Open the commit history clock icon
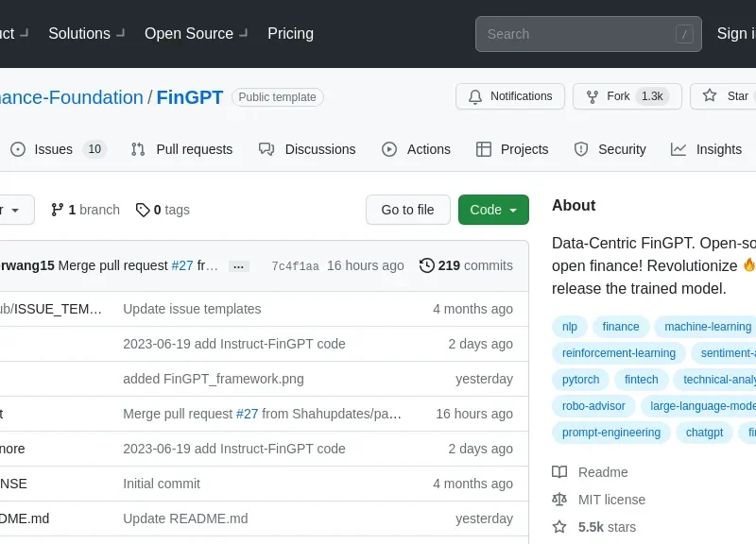 [x=427, y=265]
